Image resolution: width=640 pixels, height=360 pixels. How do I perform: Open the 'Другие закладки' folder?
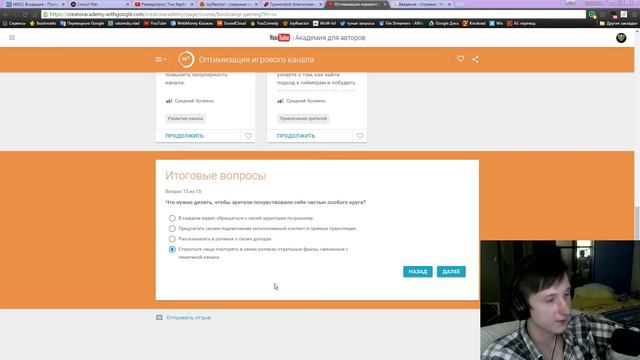(x=618, y=23)
